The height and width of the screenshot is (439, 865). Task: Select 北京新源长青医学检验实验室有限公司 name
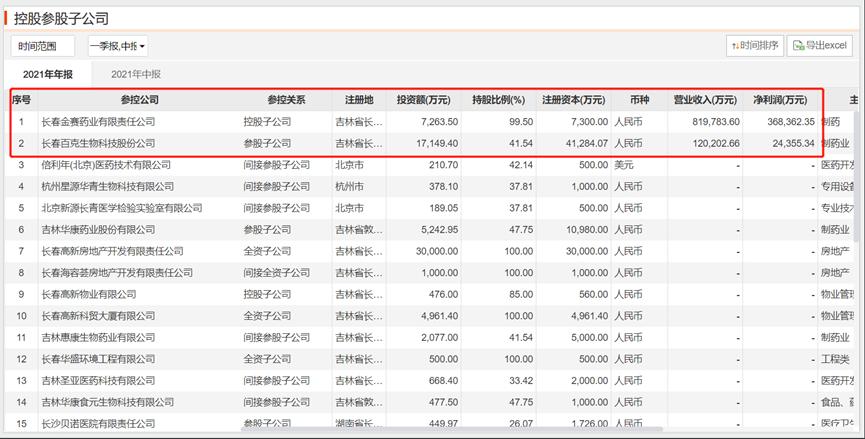tap(122, 208)
